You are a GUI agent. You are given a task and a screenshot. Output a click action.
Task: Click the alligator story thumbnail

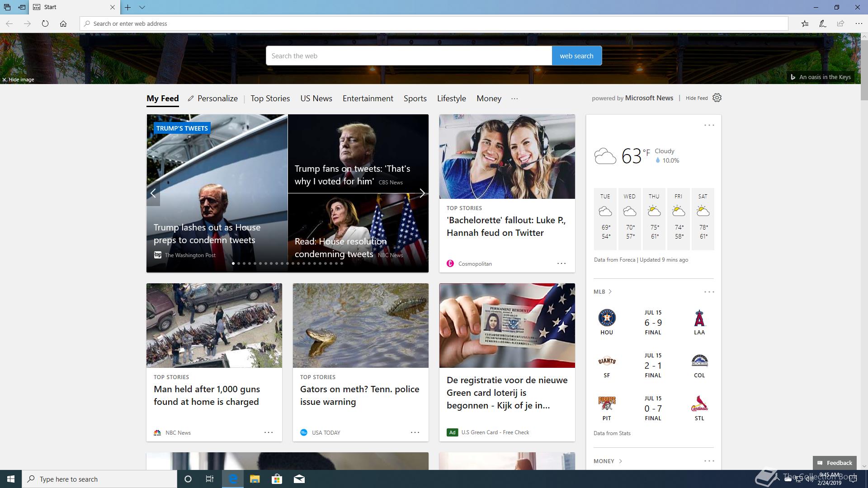pos(360,325)
